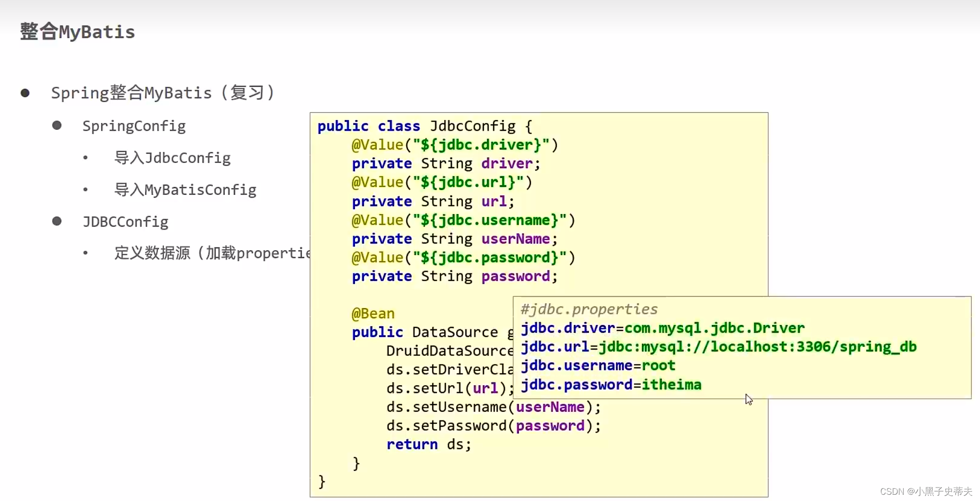Click the SpringConfig bullet text
980x501 pixels.
pos(134,126)
